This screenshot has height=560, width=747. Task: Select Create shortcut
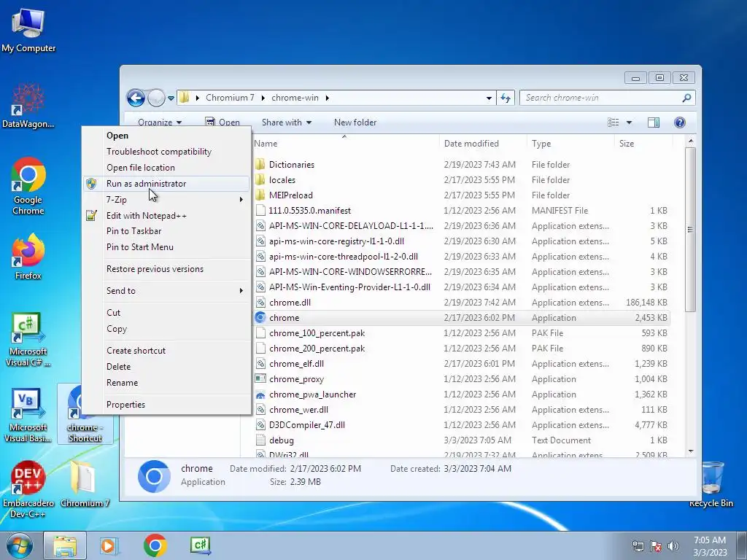tap(136, 351)
